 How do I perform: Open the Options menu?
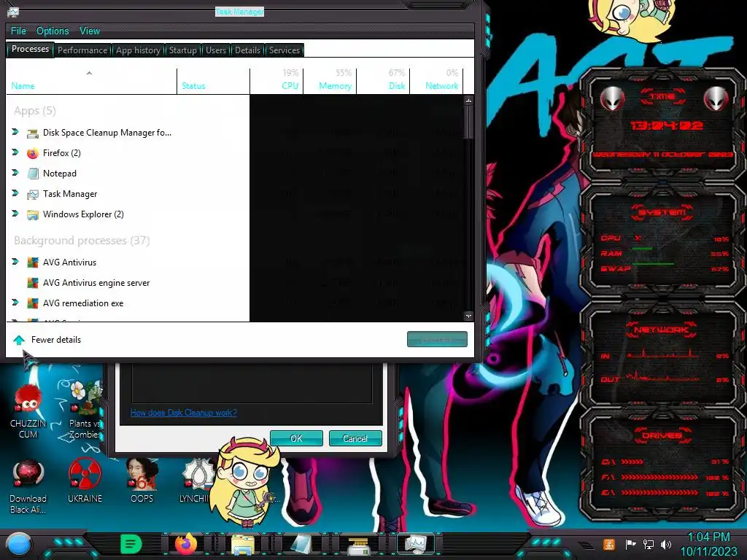pyautogui.click(x=53, y=31)
